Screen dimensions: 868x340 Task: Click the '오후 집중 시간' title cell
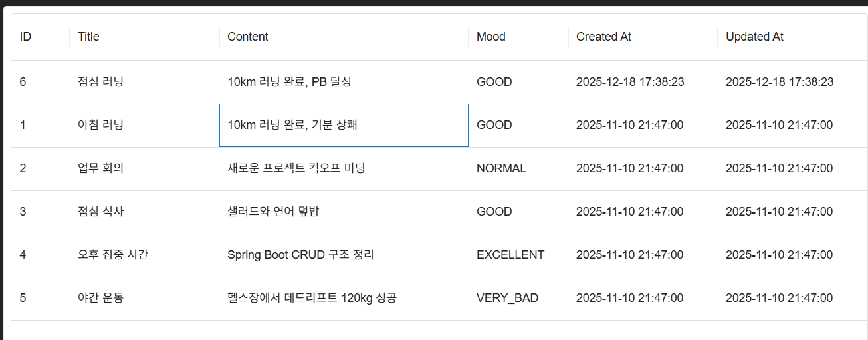144,255
